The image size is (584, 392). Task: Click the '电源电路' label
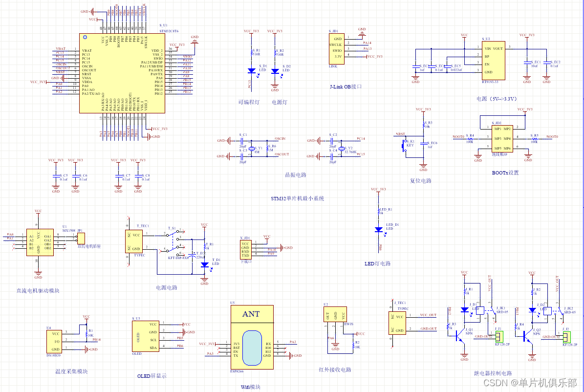(x=167, y=288)
